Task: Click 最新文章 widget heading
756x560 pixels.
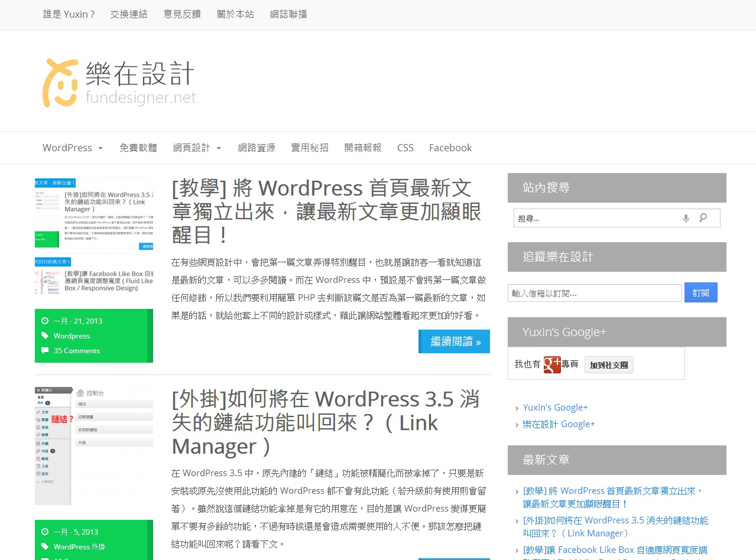Action: click(617, 460)
